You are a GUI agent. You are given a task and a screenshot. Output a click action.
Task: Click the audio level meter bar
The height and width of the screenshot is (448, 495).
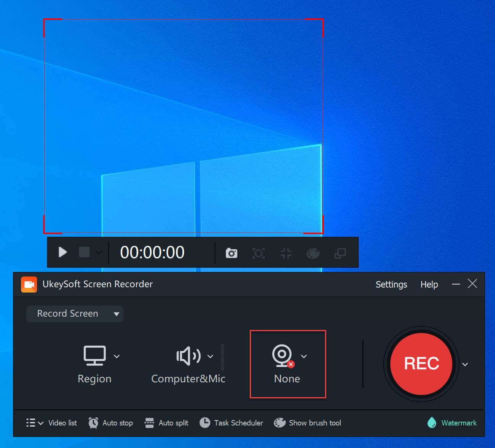222,357
